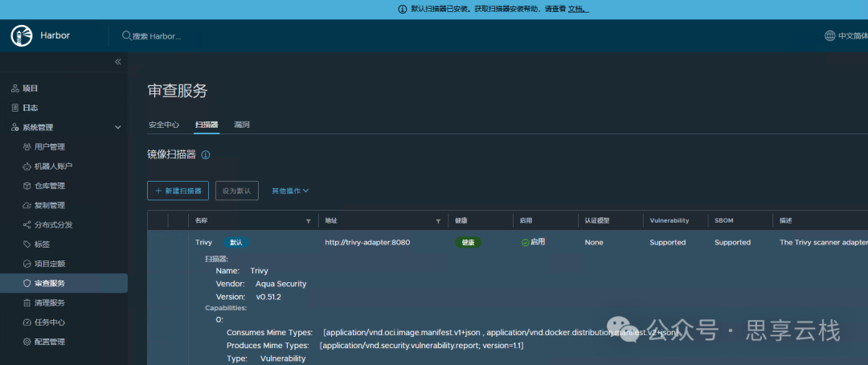The width and height of the screenshot is (868, 365).
Task: Click the 用户管理 users icon
Action: click(x=27, y=147)
